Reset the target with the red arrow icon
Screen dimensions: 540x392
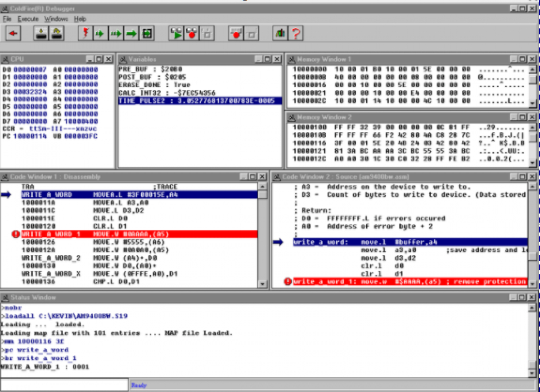point(13,33)
